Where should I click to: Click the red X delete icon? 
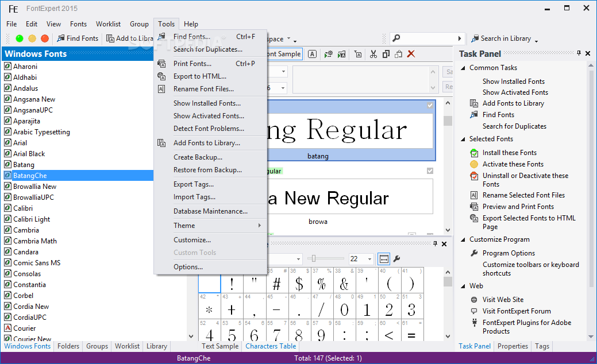(x=411, y=54)
